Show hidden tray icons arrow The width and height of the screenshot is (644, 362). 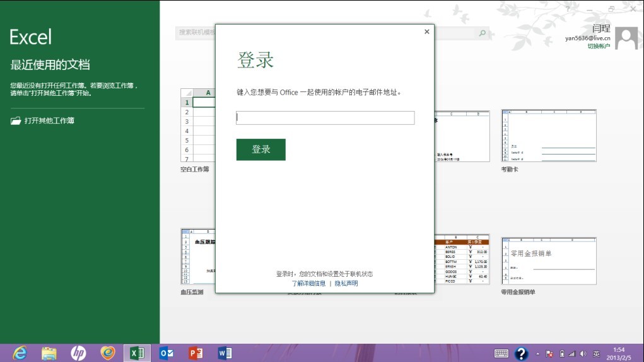[x=537, y=354]
